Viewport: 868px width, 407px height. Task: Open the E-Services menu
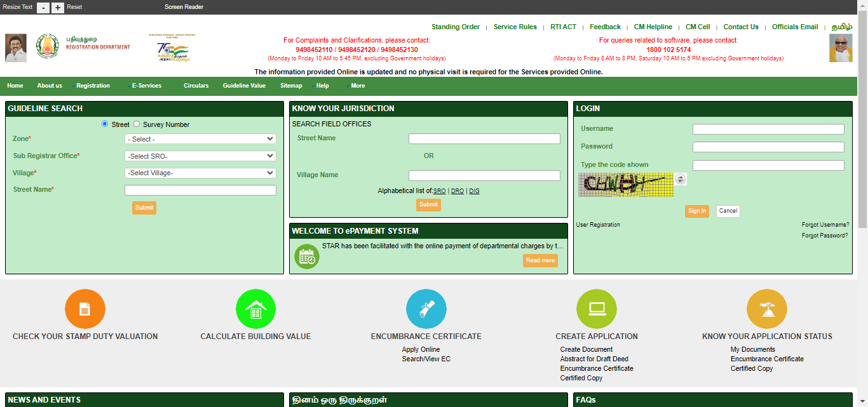[146, 86]
